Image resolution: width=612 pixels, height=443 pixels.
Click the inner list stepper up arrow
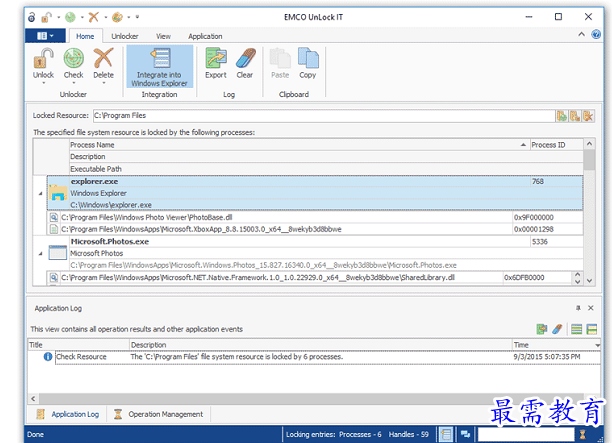tap(577, 275)
